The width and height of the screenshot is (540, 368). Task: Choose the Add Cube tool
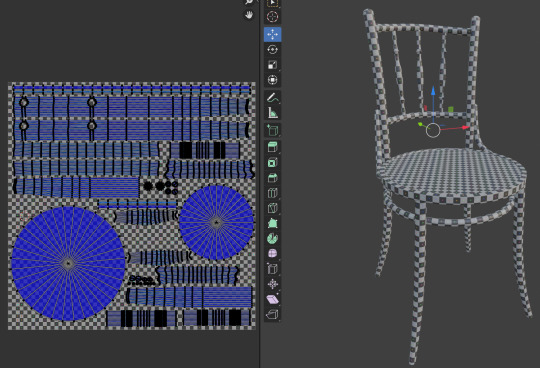tap(272, 130)
